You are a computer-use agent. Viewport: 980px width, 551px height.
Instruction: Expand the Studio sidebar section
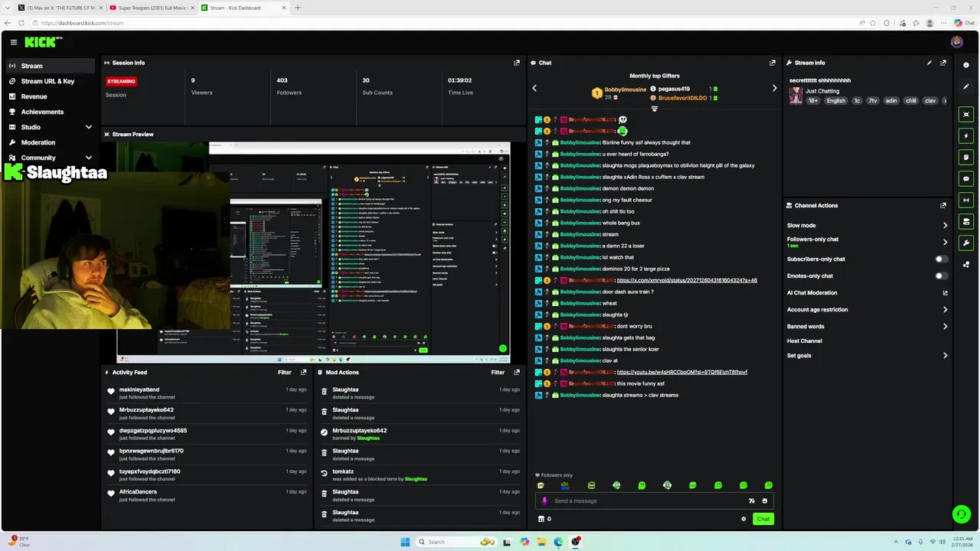88,127
